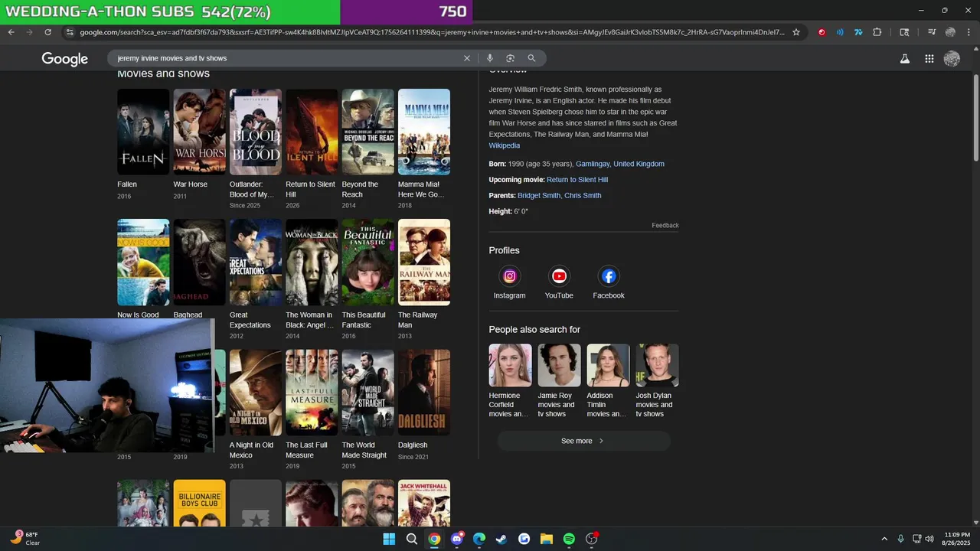Open upcoming movie Return to Silent Hill
Viewport: 980px width, 551px height.
[x=577, y=180]
